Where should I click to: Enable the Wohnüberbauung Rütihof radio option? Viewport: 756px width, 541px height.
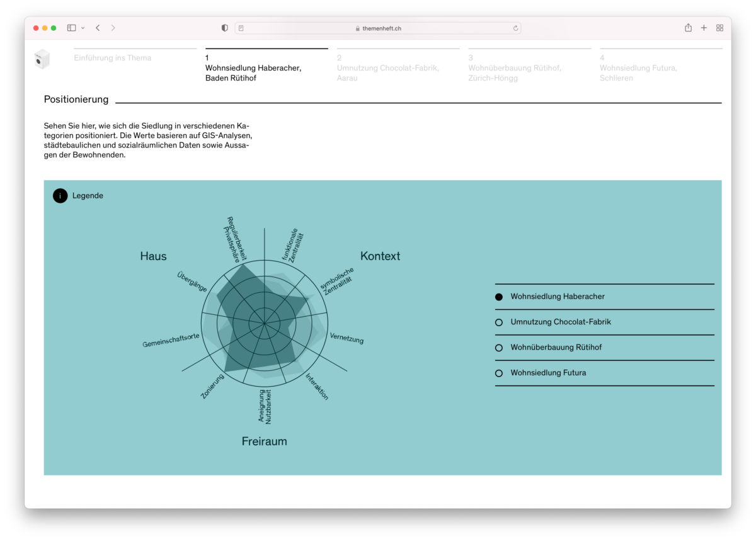[x=499, y=348]
